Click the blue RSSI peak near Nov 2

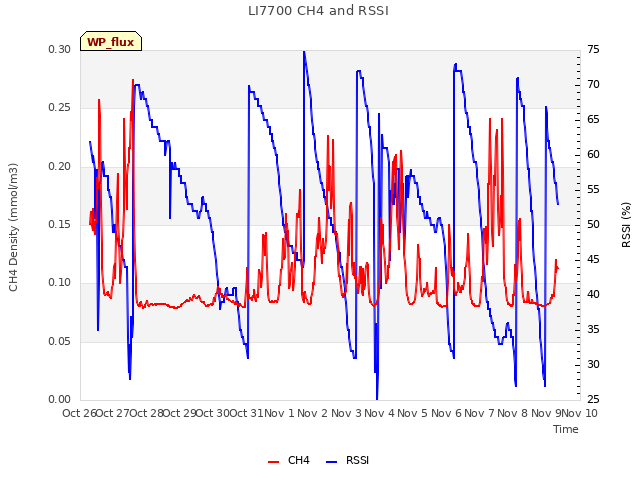click(x=304, y=52)
